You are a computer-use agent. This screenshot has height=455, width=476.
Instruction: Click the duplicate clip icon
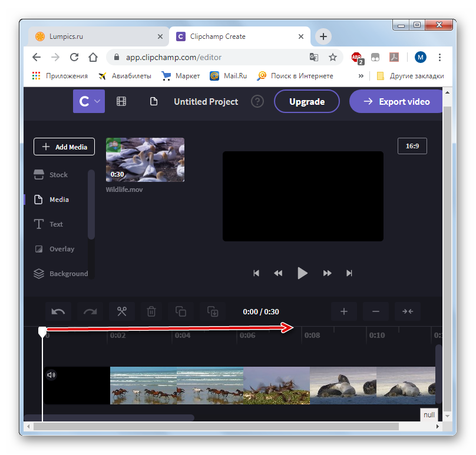pos(181,311)
